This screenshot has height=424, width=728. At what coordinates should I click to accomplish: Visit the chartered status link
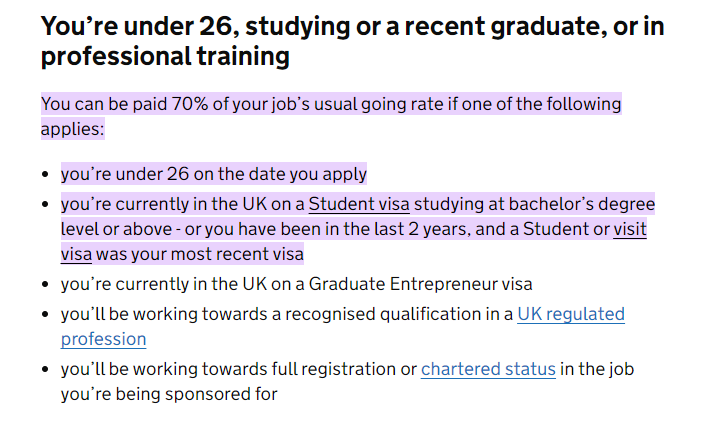click(488, 369)
